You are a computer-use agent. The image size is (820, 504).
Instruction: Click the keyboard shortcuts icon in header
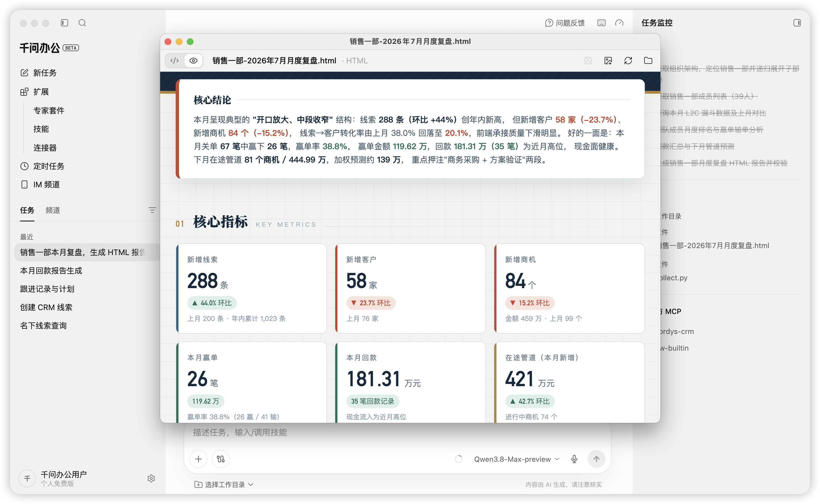click(x=601, y=23)
